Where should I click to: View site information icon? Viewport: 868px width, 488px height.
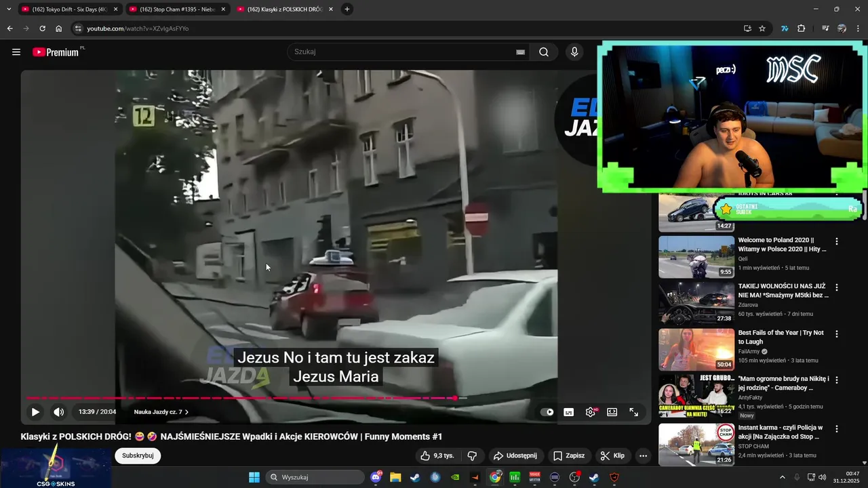click(x=77, y=28)
